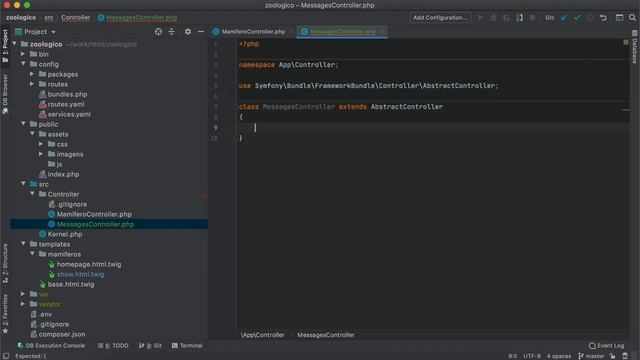Screen dimensions: 640x360
Task: Expand the css folder
Action: (x=41, y=144)
